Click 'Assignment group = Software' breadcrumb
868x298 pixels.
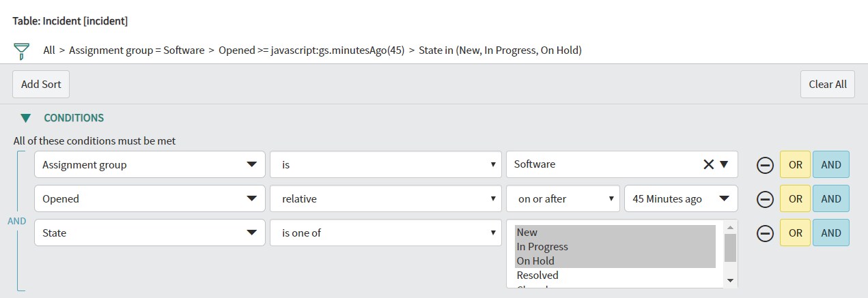point(137,50)
